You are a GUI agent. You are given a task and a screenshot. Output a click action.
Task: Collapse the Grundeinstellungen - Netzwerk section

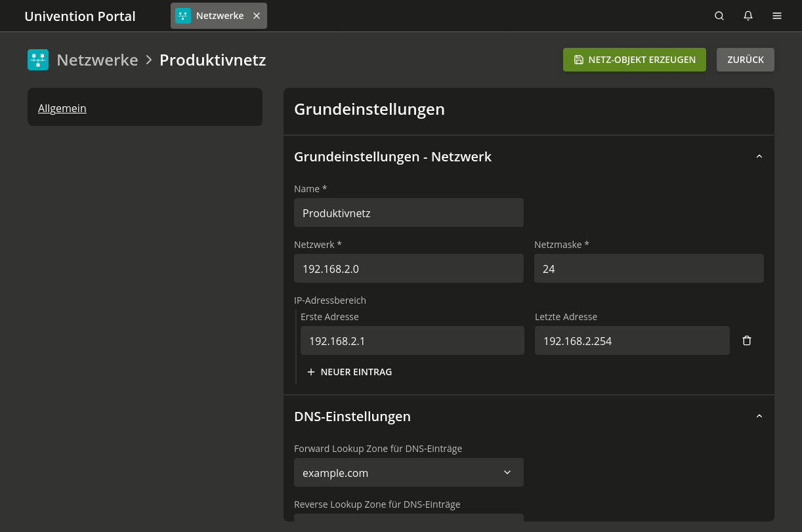pos(759,157)
